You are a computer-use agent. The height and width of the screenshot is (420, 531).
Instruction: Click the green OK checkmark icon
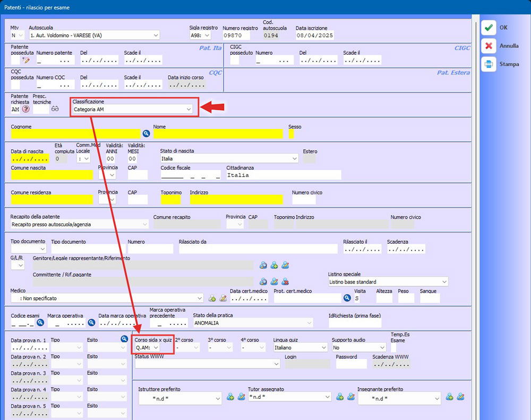point(489,28)
